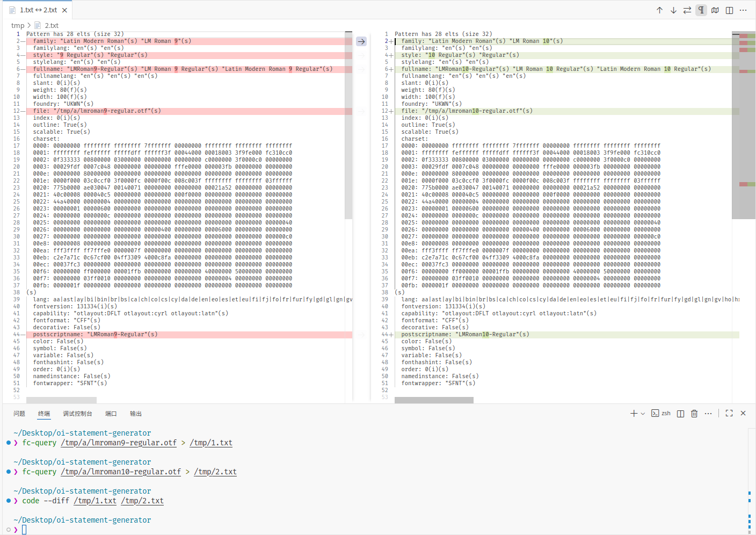Close the 1.txt ↔ 2.txt tab
The height and width of the screenshot is (535, 756).
click(64, 10)
